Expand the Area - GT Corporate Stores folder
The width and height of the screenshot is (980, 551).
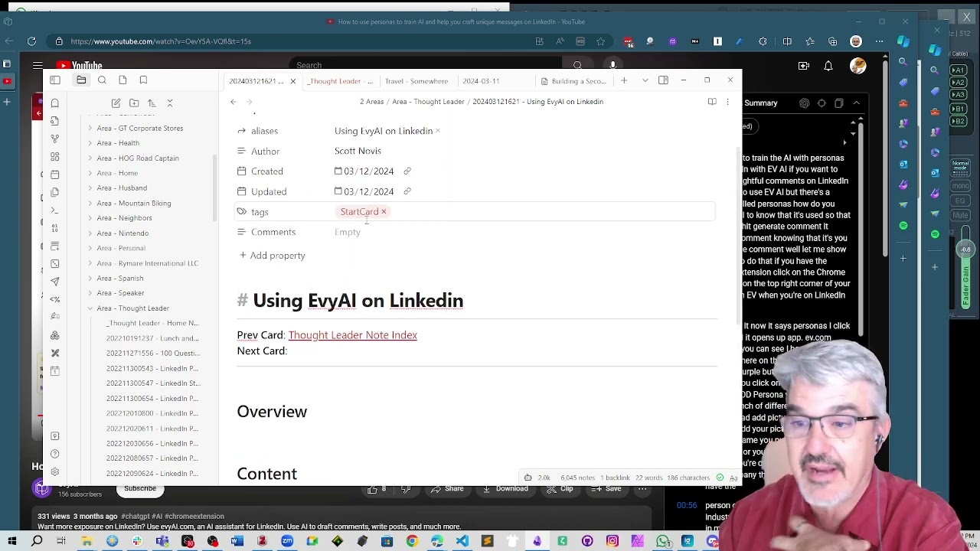[90, 129]
